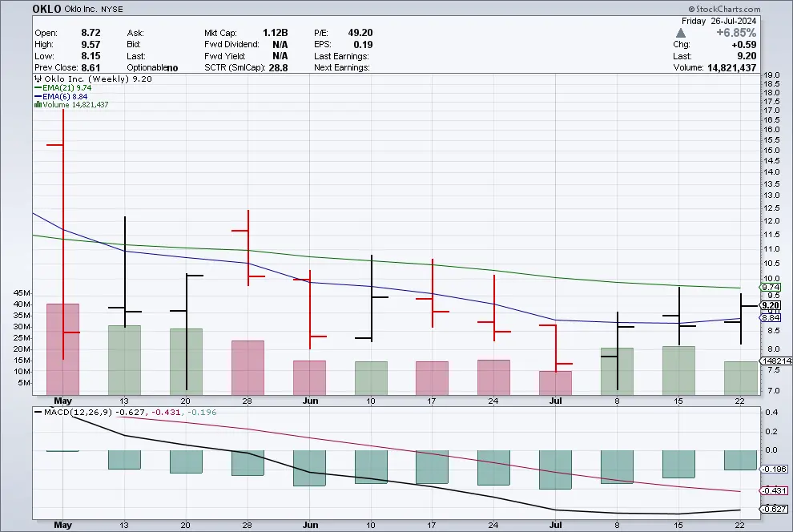Click the +6.85% percent change

pos(736,32)
